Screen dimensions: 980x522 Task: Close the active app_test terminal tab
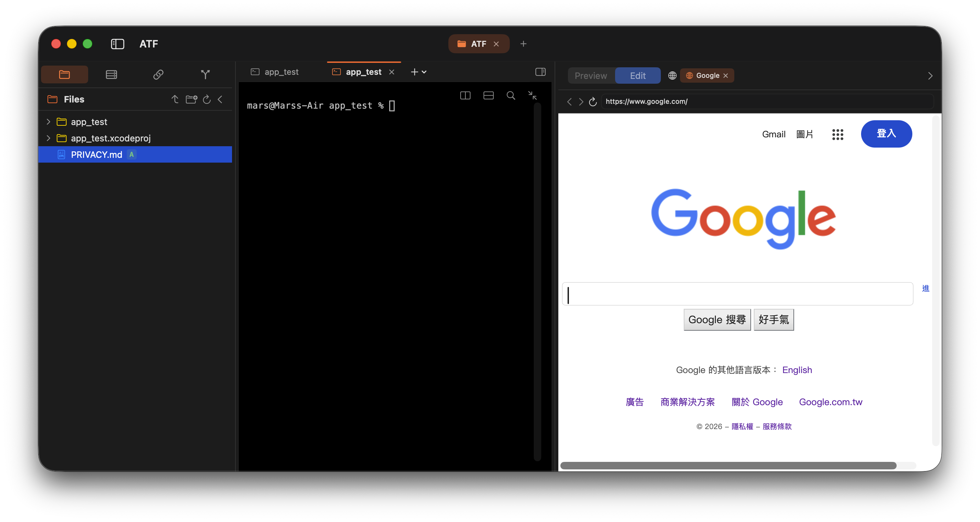coord(392,72)
